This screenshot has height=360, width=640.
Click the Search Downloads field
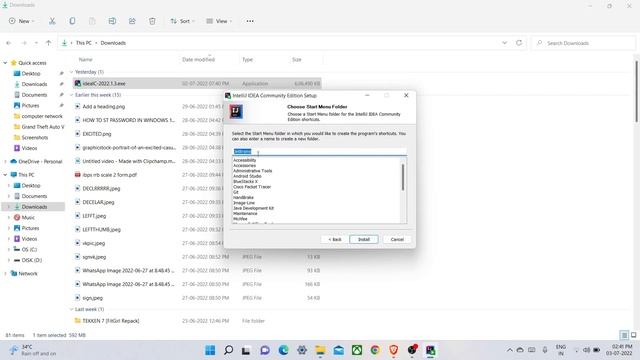[x=584, y=43]
